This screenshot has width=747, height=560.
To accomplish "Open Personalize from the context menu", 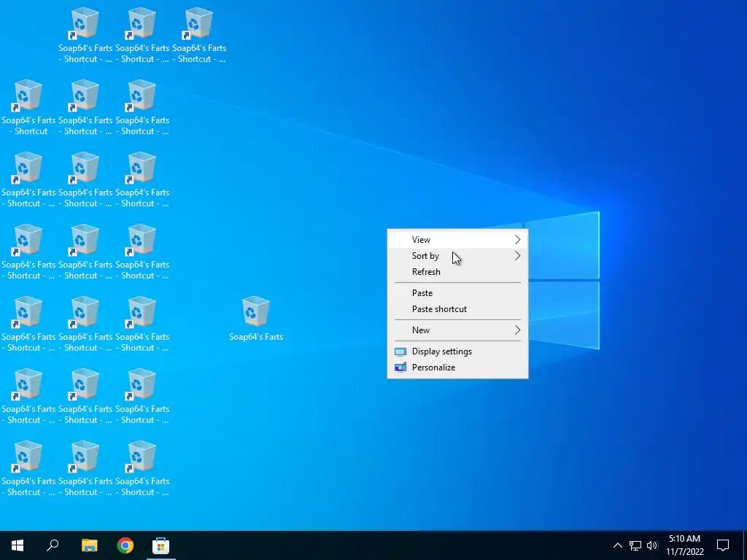I will point(457,367).
